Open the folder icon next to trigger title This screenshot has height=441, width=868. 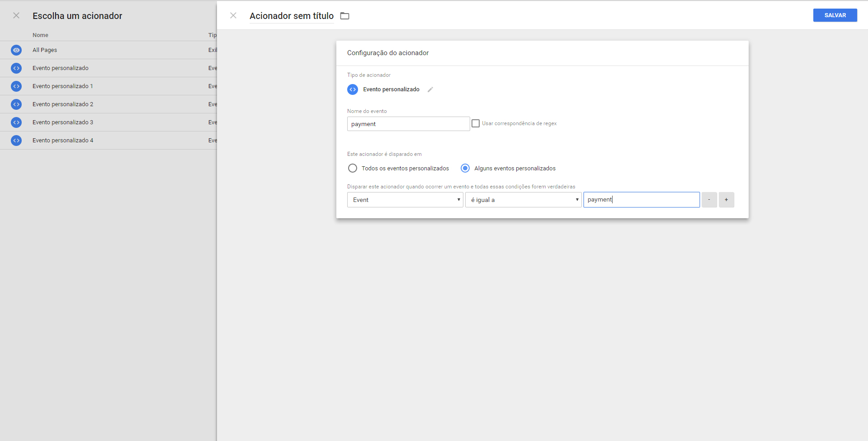345,15
